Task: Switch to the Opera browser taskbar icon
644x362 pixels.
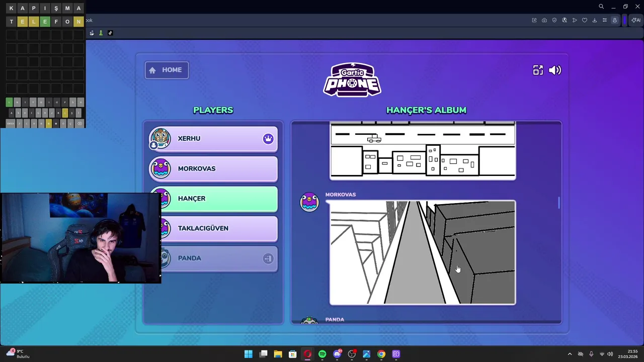Action: coord(307,354)
